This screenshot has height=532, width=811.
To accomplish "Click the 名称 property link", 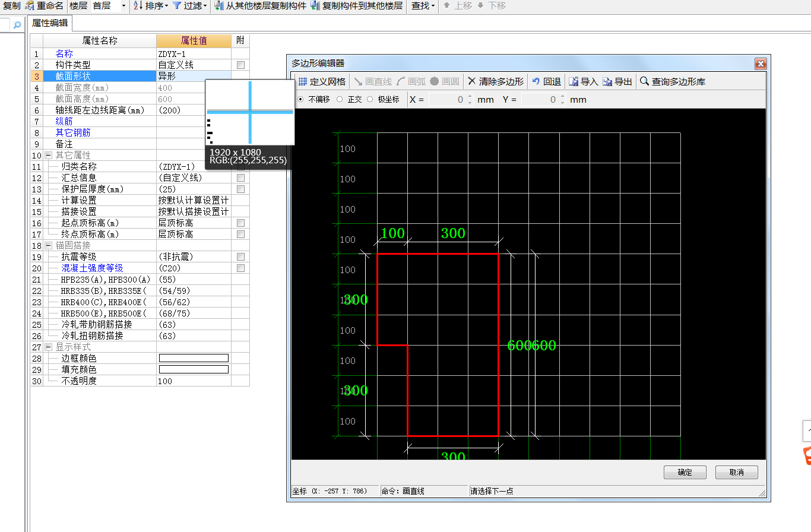I will point(64,53).
